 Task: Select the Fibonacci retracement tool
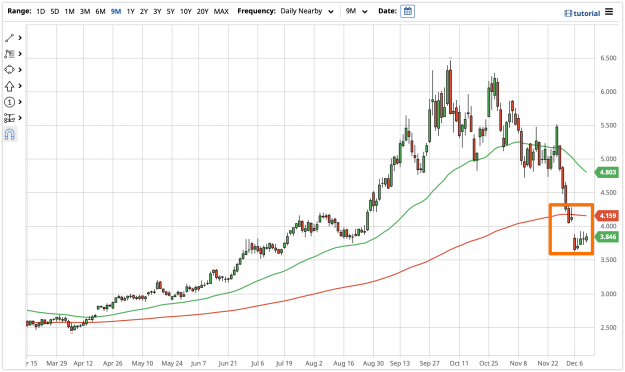(9, 54)
